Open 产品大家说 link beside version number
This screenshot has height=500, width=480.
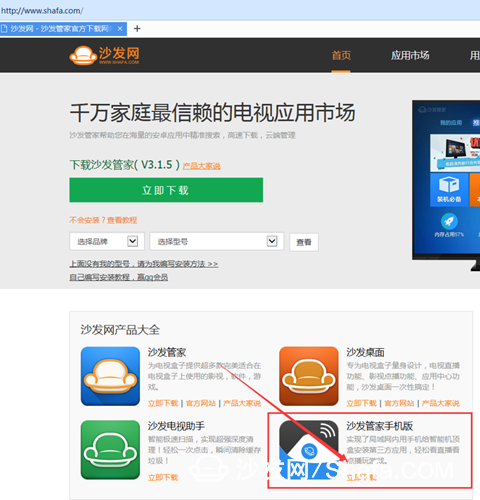pyautogui.click(x=201, y=166)
